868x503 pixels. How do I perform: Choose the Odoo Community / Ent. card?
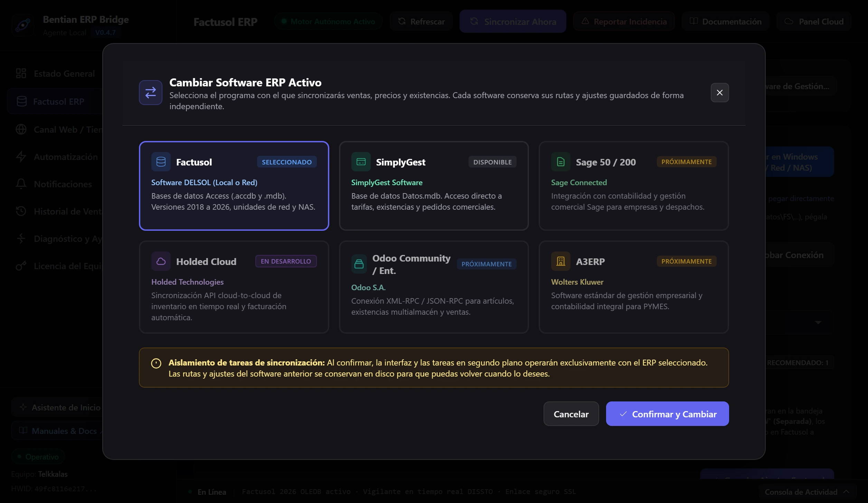434,287
